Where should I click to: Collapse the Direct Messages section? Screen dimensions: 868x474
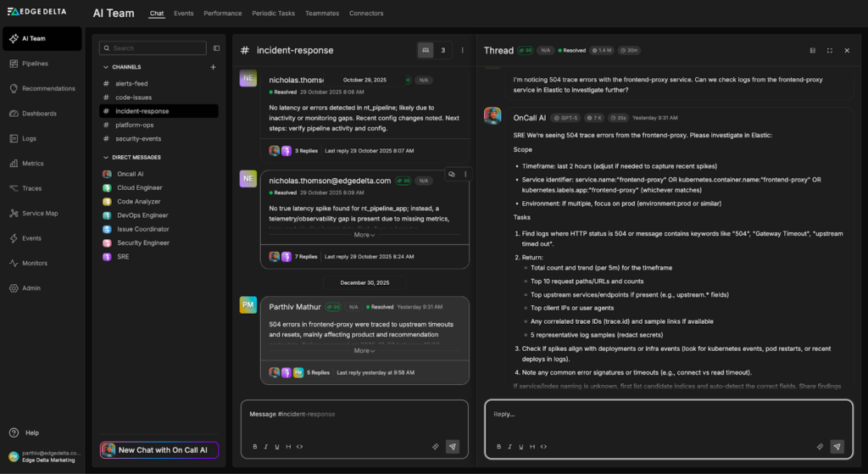click(x=106, y=158)
